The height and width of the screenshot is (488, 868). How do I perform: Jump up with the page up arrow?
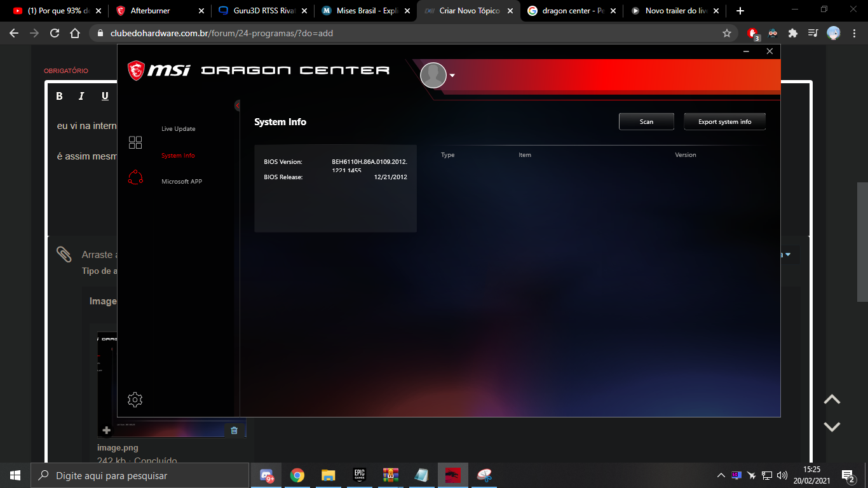(832, 400)
